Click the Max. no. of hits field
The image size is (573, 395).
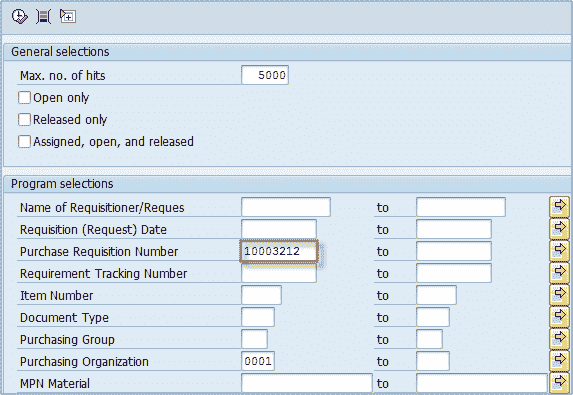point(265,75)
